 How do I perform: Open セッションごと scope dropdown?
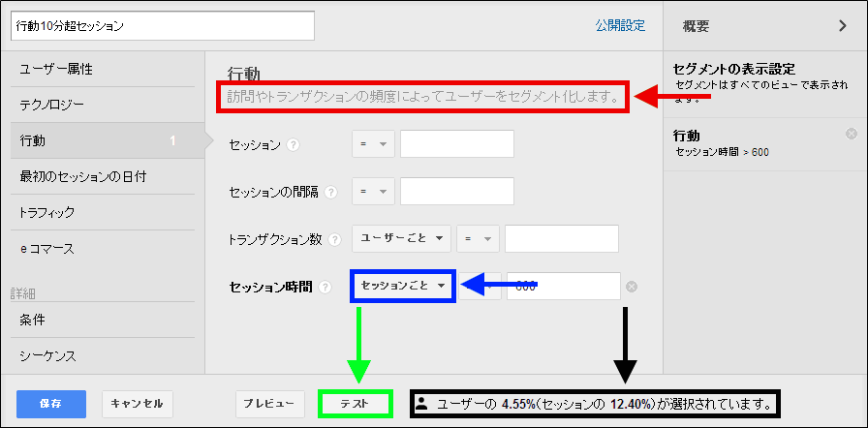point(403,286)
